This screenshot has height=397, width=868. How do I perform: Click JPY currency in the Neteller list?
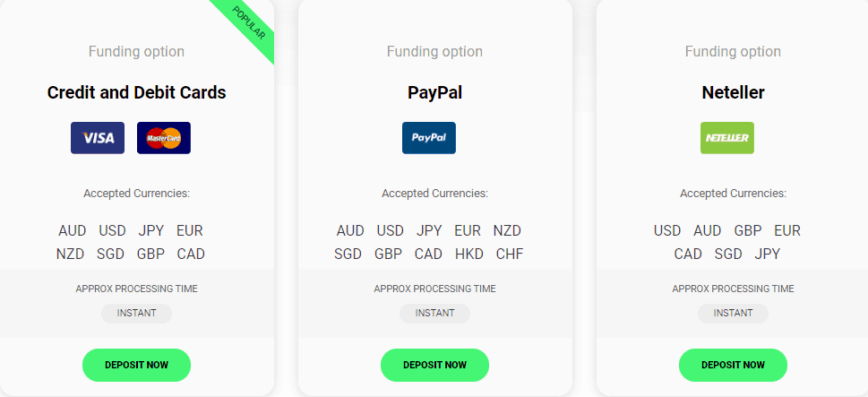pos(768,255)
